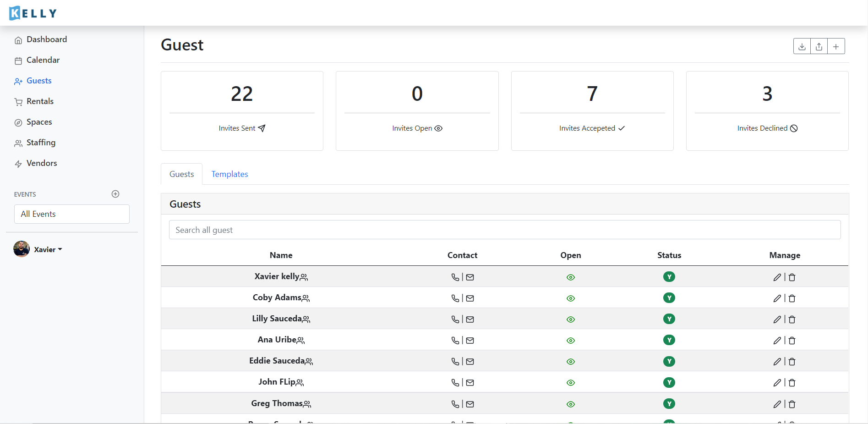Click the Status column header
868x424 pixels.
click(x=669, y=255)
